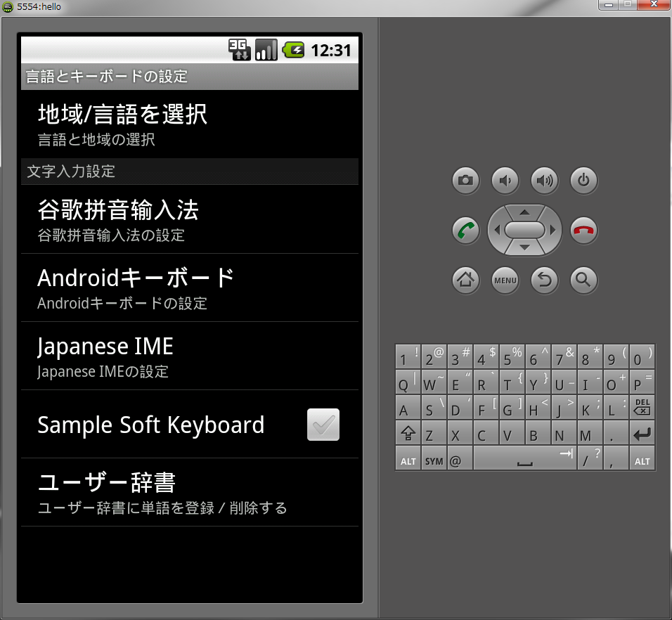Click the battery charging icon
This screenshot has height=620, width=672.
[293, 50]
